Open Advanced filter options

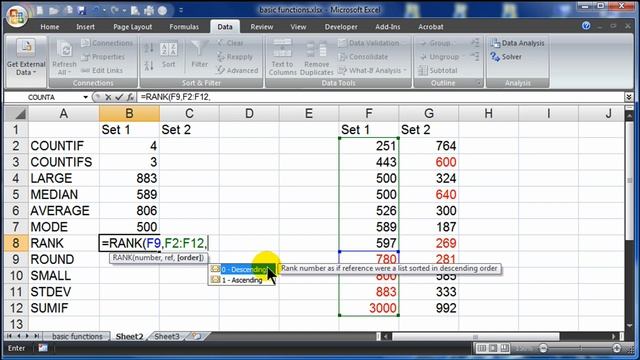[238, 70]
